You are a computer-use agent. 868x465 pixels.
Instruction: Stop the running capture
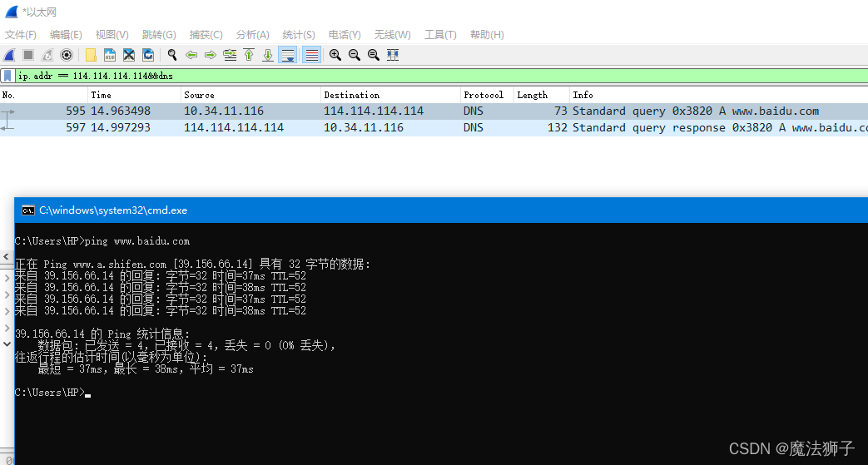[28, 55]
